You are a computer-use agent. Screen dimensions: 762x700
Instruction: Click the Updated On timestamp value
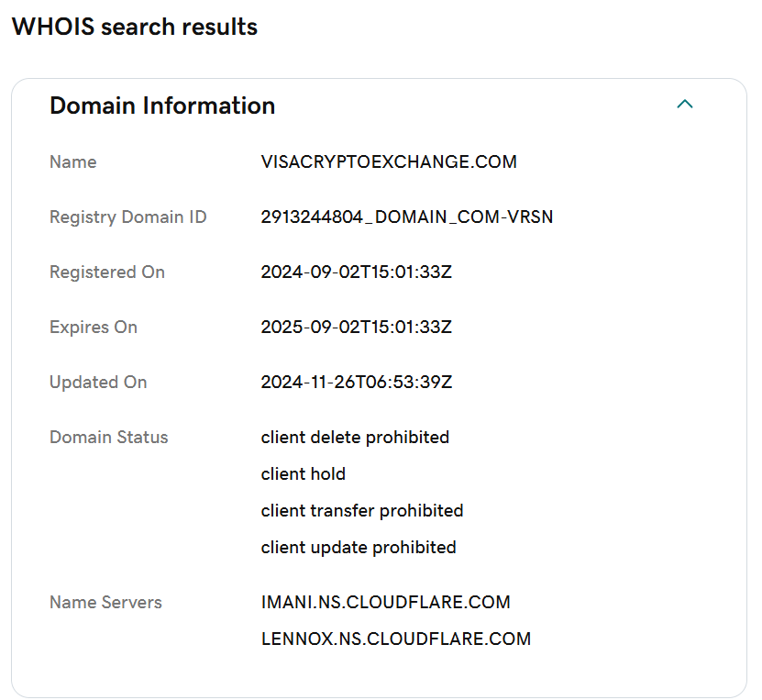click(356, 382)
